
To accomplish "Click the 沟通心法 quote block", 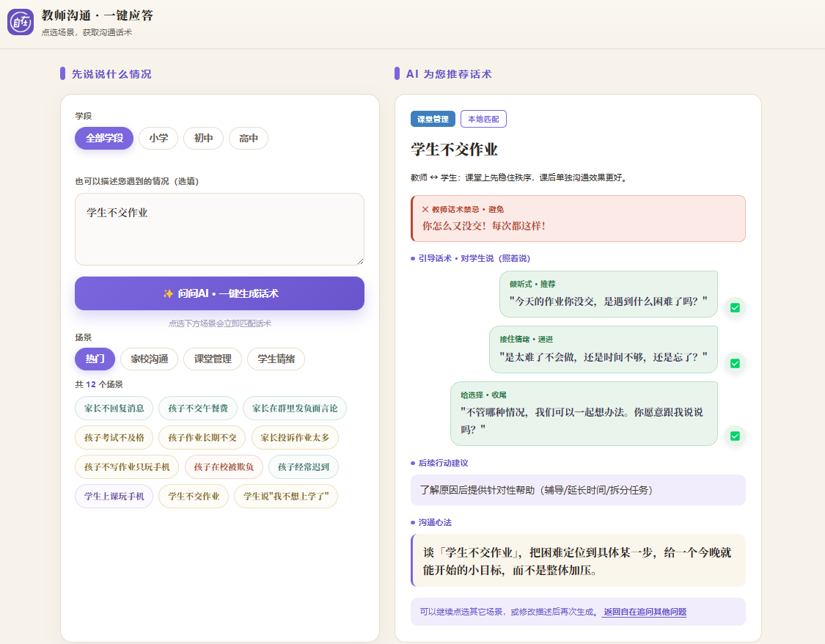I will tap(579, 560).
